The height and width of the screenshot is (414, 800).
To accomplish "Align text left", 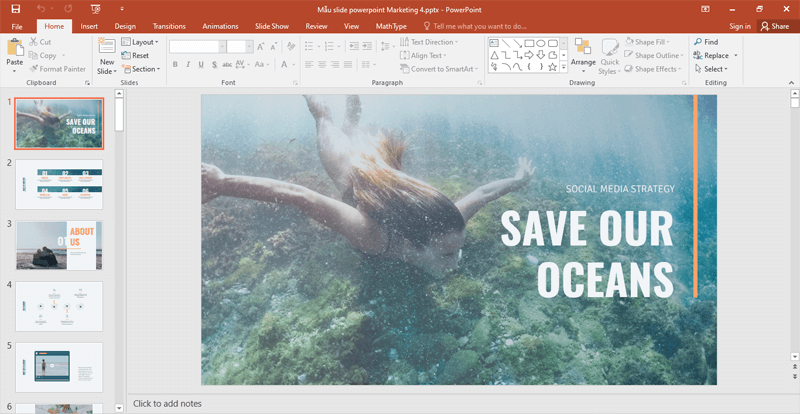I will (309, 64).
